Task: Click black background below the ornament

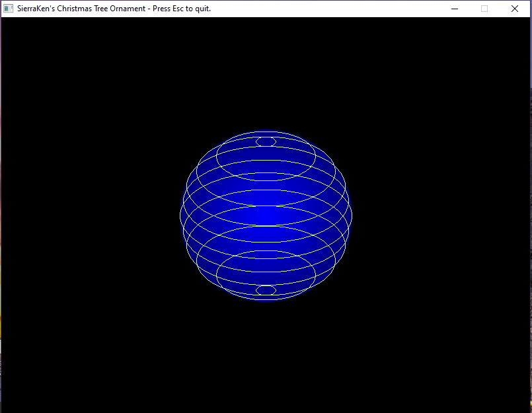Action: pyautogui.click(x=266, y=357)
